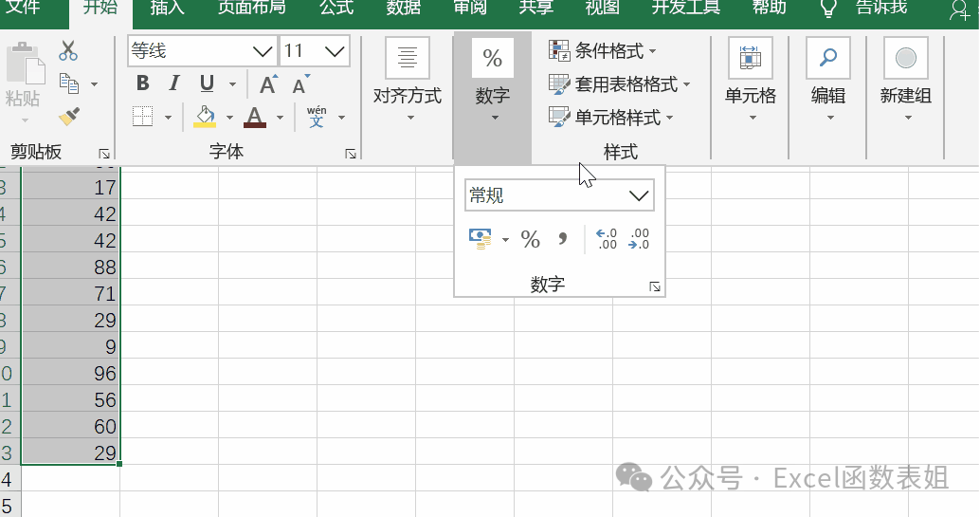The height and width of the screenshot is (517, 980).
Task: Select the Format Painter brush
Action: point(69,117)
